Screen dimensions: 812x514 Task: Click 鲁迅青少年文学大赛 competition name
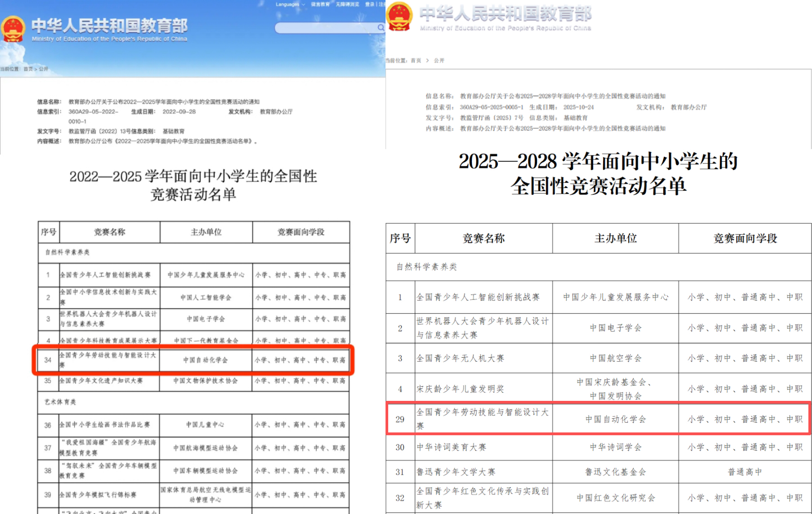point(456,472)
